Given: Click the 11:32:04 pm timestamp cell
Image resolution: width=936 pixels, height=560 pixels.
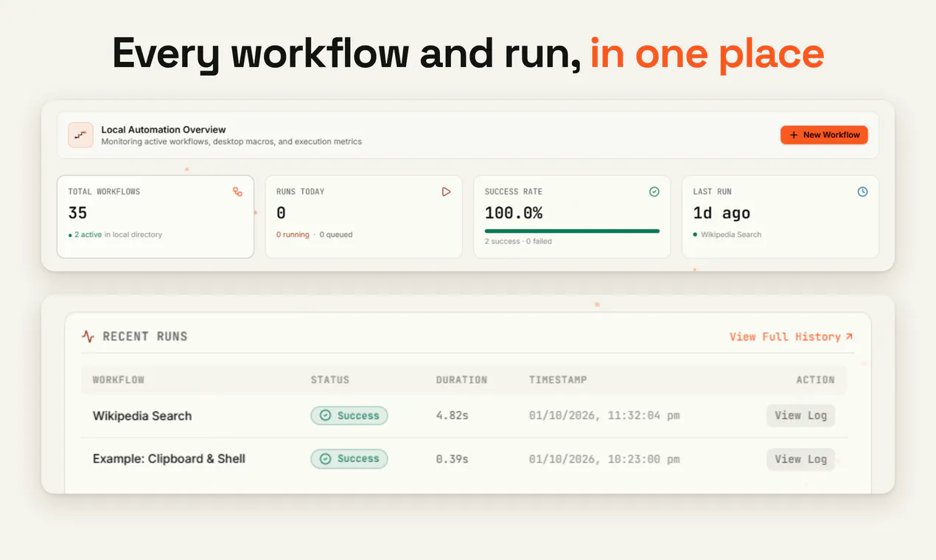Looking at the screenshot, I should 604,416.
